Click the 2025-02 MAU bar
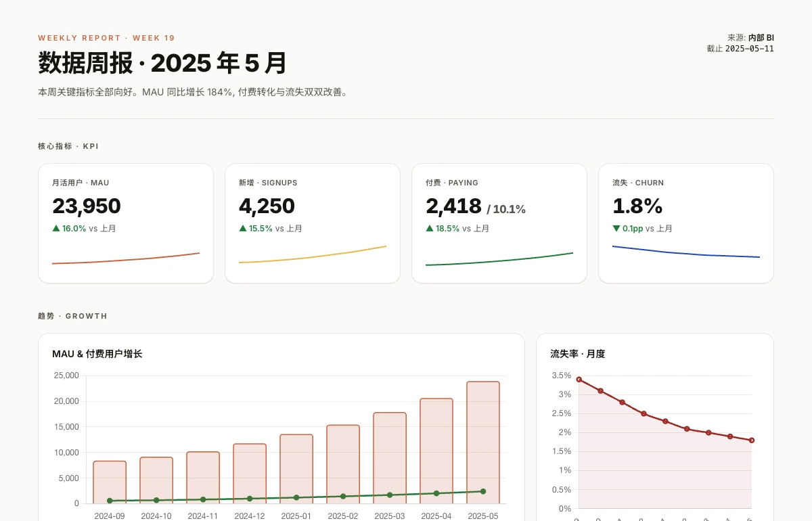 pos(343,464)
